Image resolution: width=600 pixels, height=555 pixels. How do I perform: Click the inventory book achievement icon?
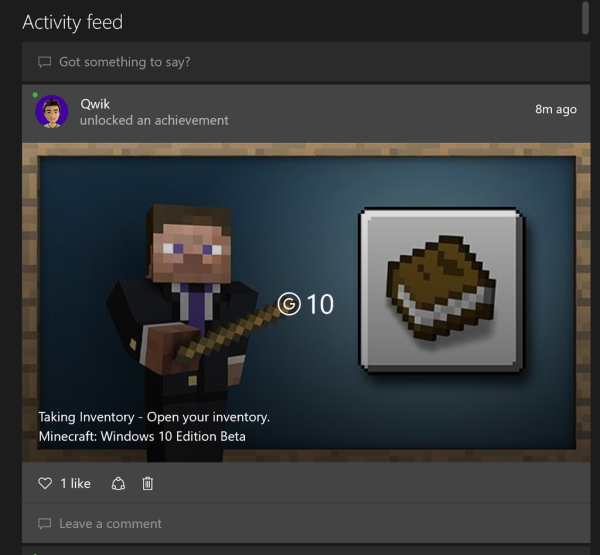click(x=441, y=290)
